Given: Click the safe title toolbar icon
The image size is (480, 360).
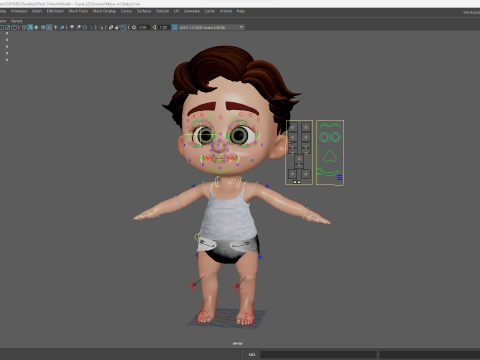Looking at the screenshot, I should pyautogui.click(x=14, y=27).
